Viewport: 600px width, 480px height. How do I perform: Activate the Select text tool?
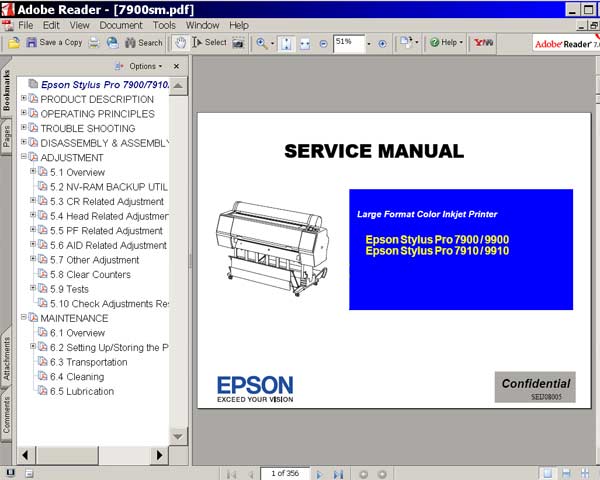(209, 42)
